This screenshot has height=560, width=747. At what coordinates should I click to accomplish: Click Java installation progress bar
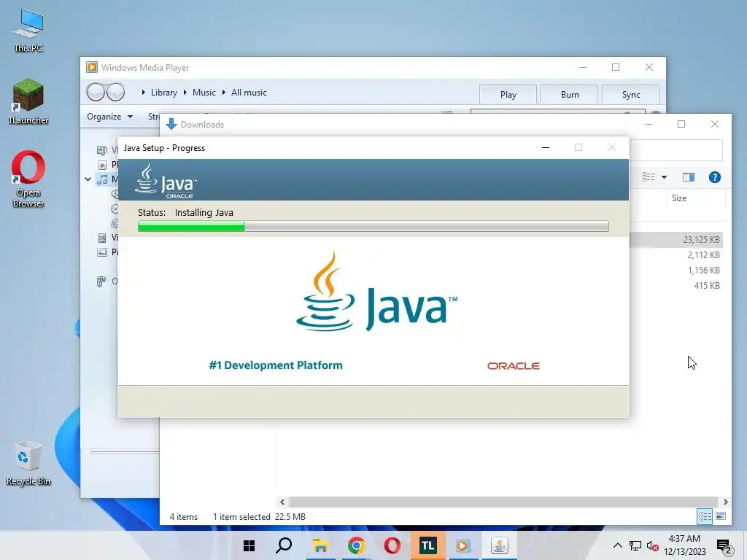click(x=373, y=226)
